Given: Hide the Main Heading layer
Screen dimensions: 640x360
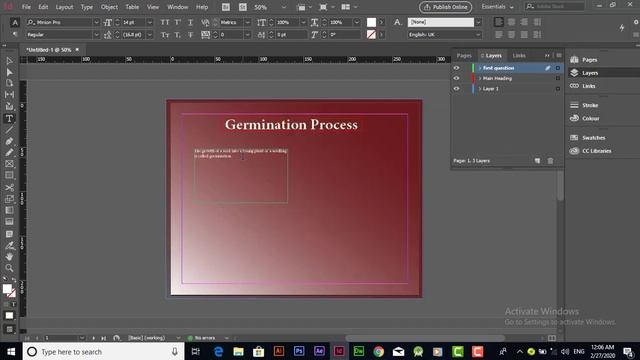Looking at the screenshot, I should (456, 78).
